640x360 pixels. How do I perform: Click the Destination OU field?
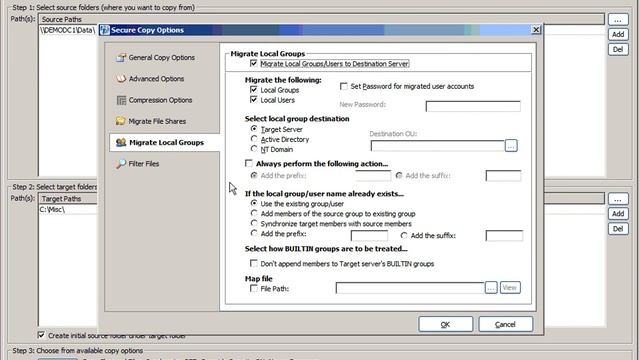pos(438,146)
